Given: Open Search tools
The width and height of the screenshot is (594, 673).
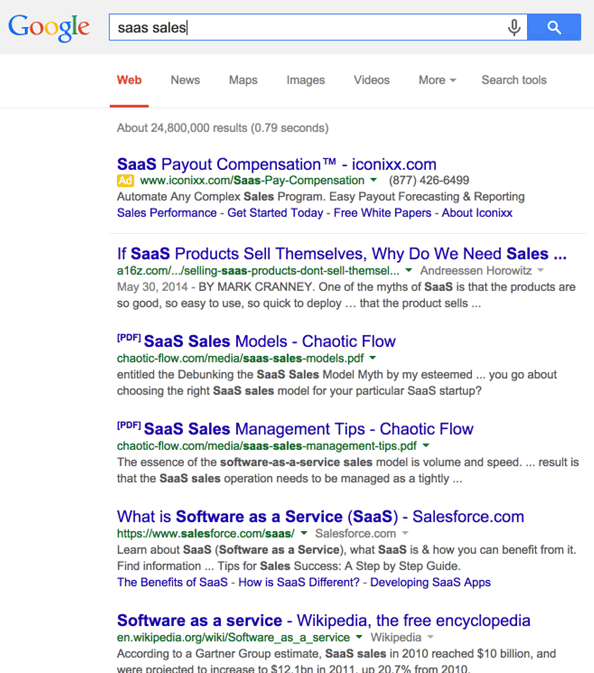Looking at the screenshot, I should 514,80.
